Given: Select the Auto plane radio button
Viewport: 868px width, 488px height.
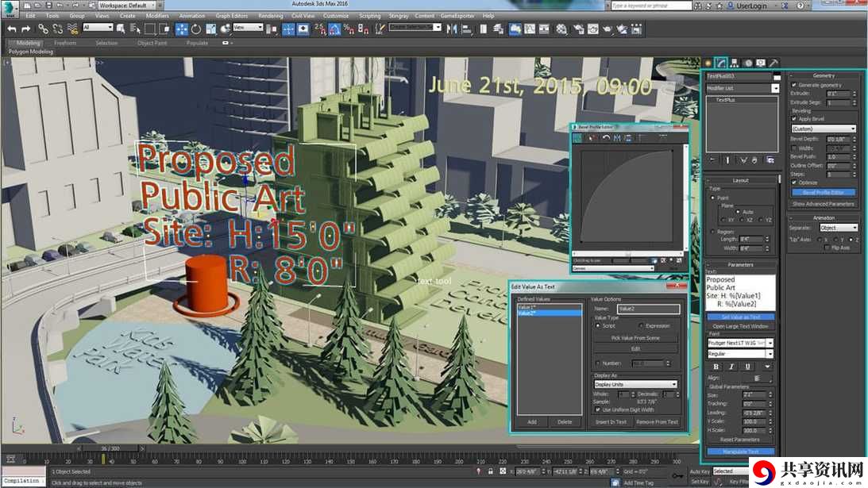Looking at the screenshot, I should [738, 212].
